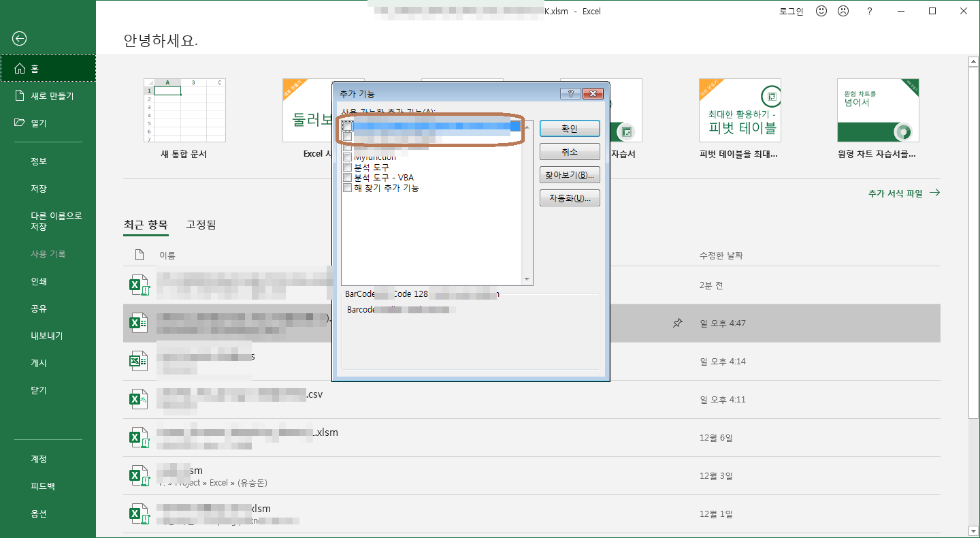The width and height of the screenshot is (980, 538).
Task: Click the 자동화(U)... button
Action: tap(570, 198)
